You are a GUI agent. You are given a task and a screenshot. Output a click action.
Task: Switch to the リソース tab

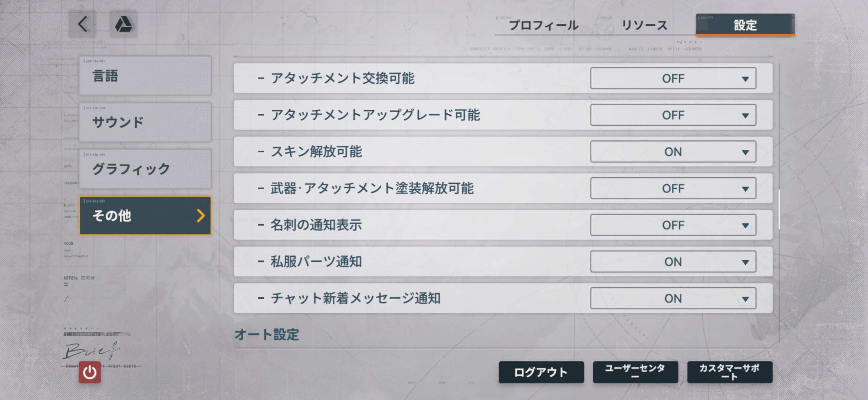(644, 25)
